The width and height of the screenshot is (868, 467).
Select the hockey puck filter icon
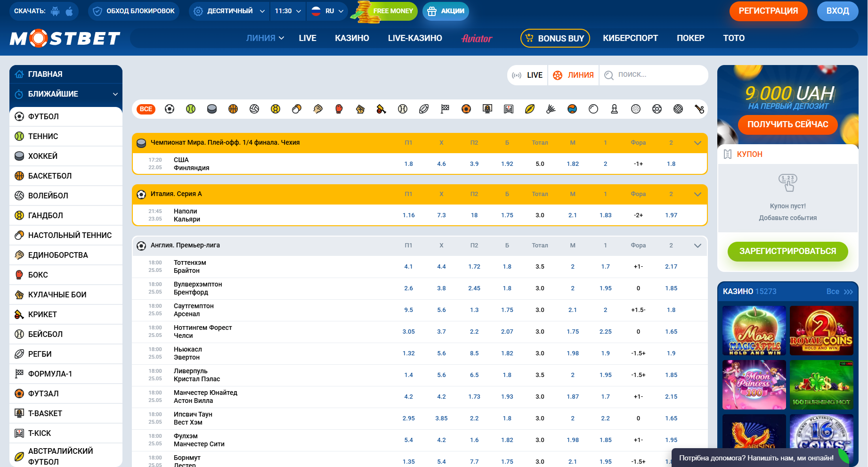212,109
